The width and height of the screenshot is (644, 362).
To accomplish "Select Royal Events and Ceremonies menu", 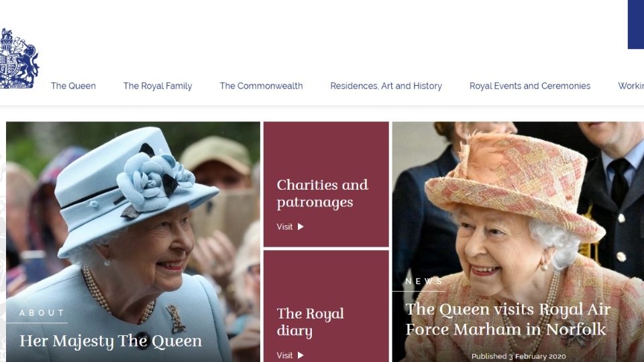I will (530, 86).
